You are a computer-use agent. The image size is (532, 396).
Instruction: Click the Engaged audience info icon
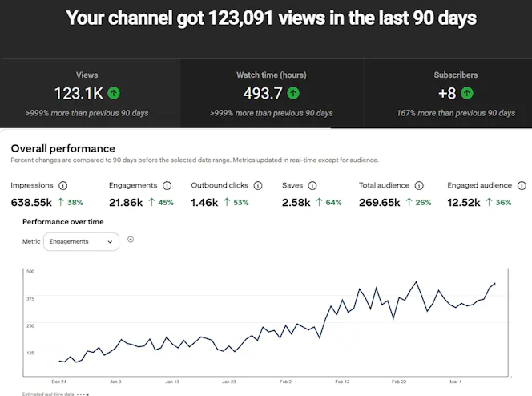[522, 186]
